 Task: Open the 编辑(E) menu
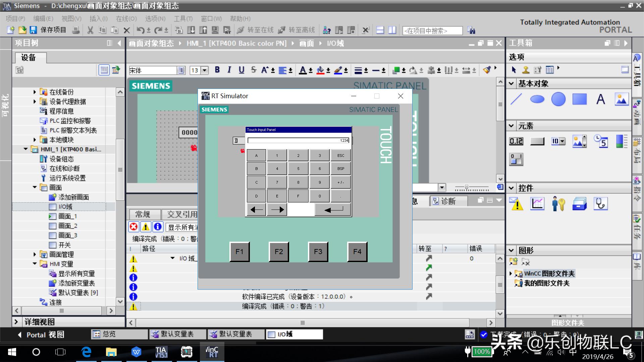43,18
